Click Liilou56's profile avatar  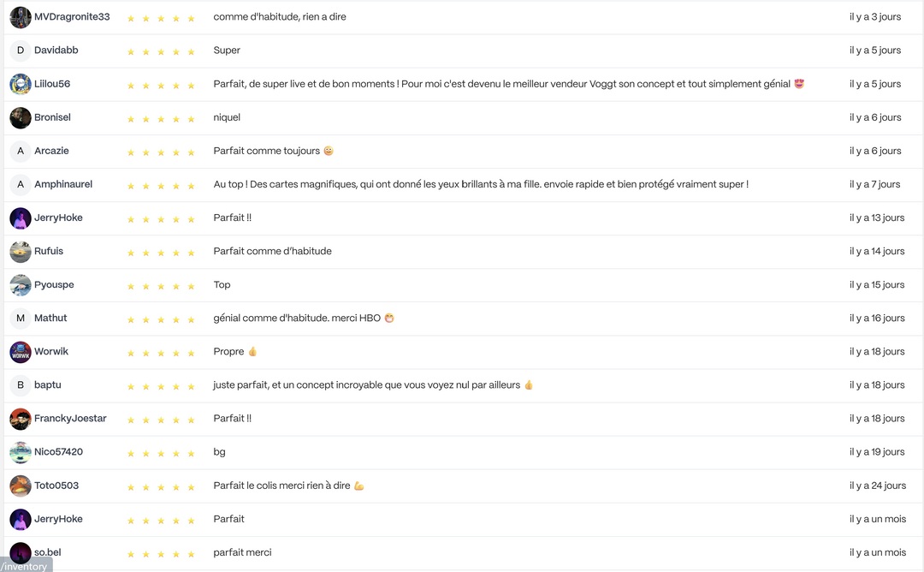pos(21,84)
